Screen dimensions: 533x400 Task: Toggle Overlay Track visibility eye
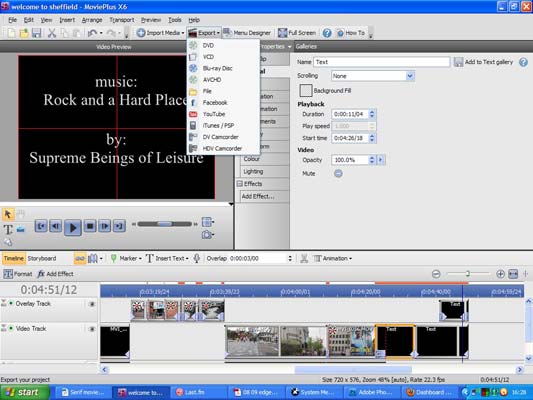pyautogui.click(x=91, y=304)
